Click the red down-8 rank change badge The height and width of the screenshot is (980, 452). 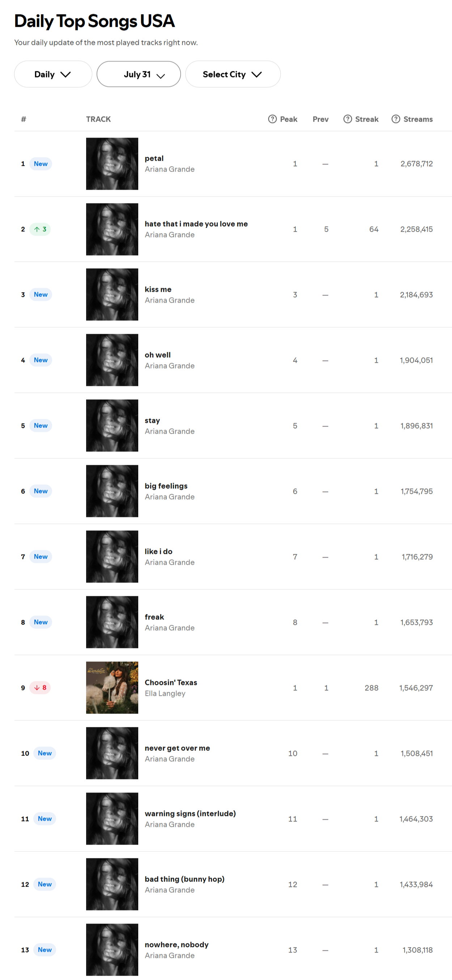coord(40,687)
